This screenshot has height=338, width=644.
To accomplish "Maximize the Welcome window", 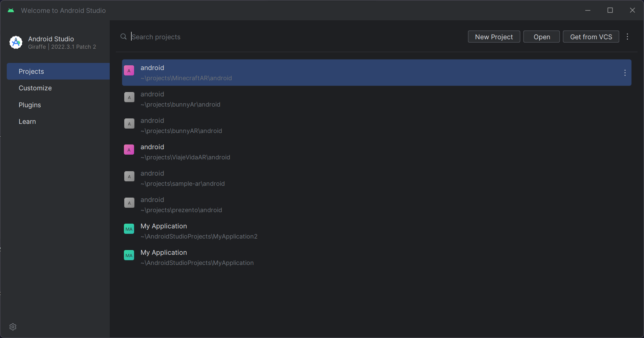I will [610, 10].
